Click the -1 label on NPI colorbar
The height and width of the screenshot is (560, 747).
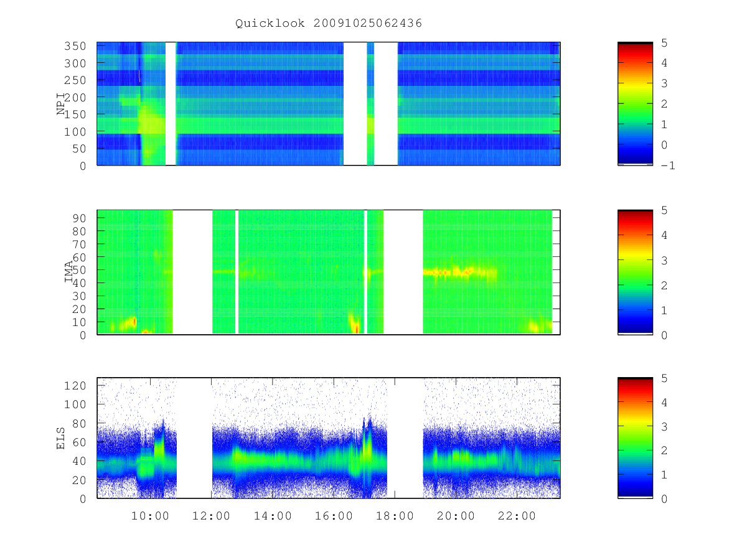point(669,166)
